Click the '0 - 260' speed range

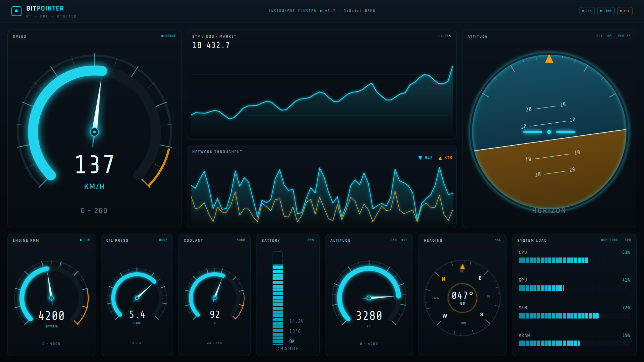[94, 211]
